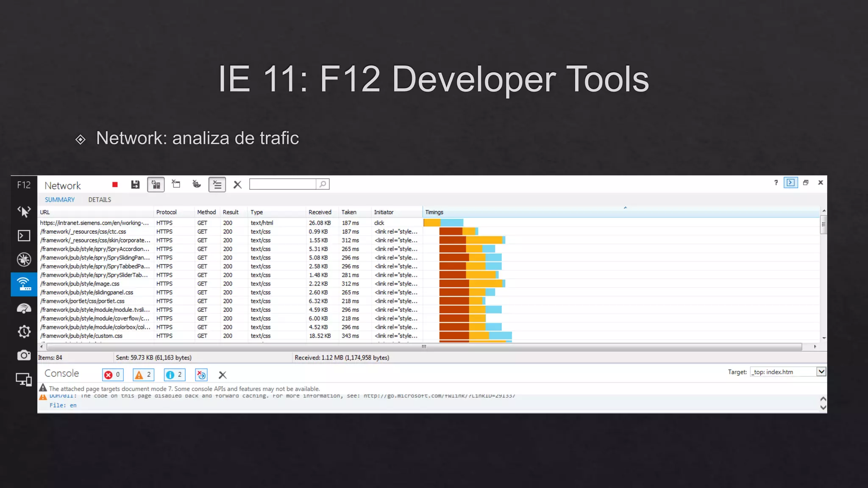Sort requests by Protocol column
868x488 pixels.
[174, 212]
